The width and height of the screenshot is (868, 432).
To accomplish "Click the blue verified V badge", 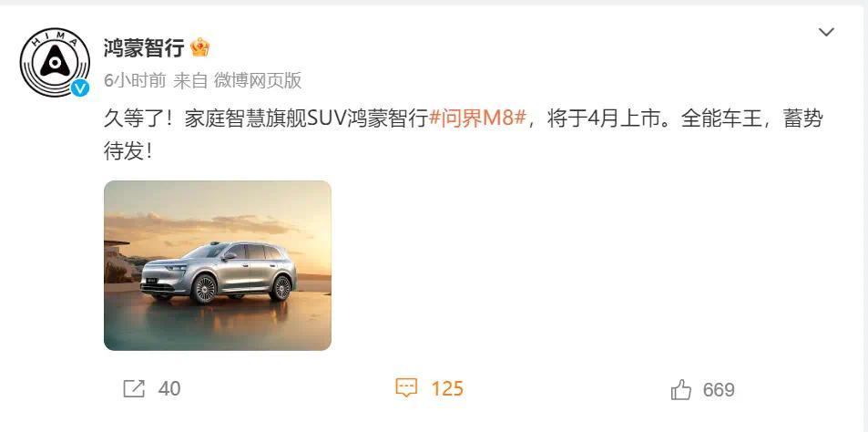I will tap(80, 87).
